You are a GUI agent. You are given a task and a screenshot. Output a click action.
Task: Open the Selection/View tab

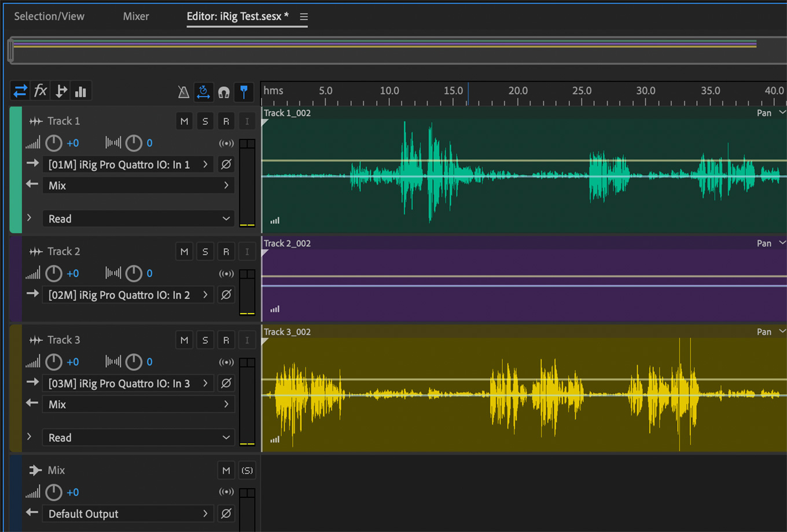(49, 16)
